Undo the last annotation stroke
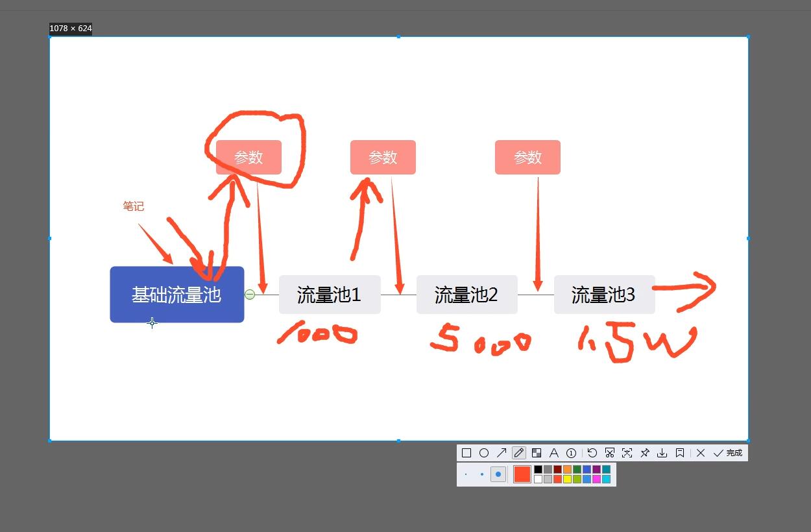811x532 pixels. 592,453
